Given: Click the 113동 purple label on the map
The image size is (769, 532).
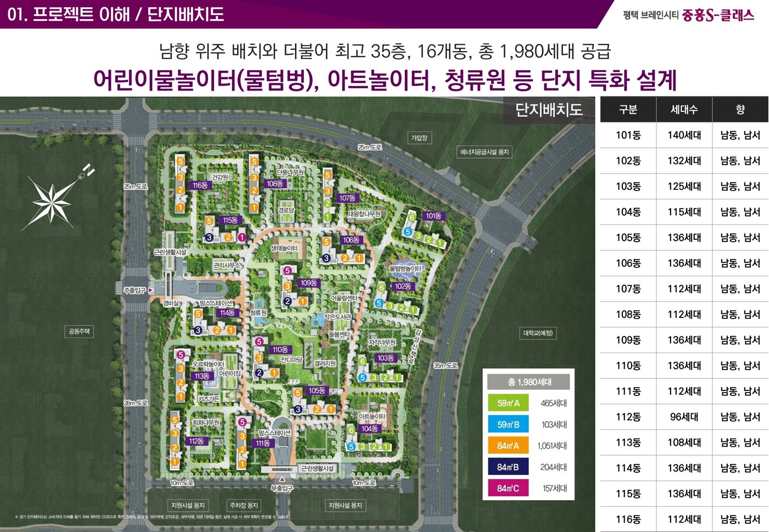Looking at the screenshot, I should [x=202, y=376].
